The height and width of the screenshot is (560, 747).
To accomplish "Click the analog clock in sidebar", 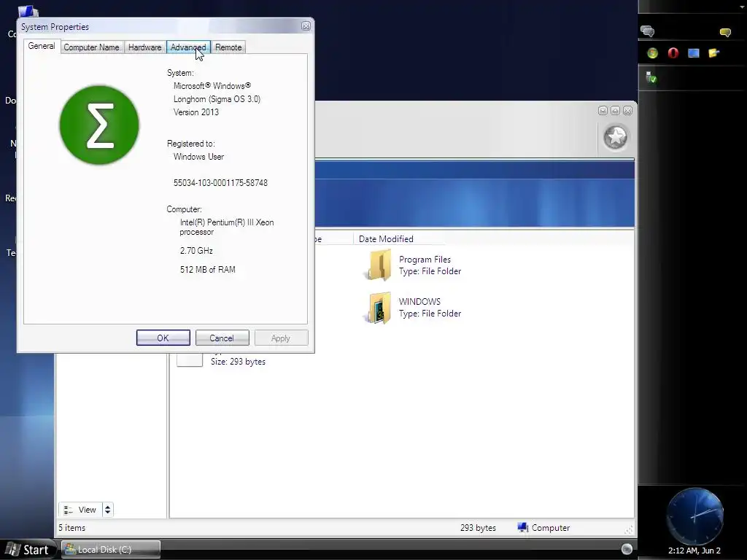I will tap(695, 516).
